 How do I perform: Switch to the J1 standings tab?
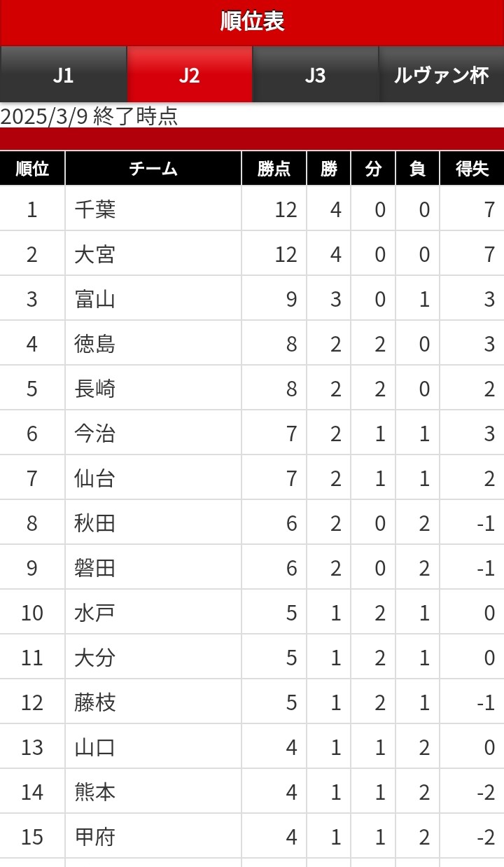coord(63,75)
